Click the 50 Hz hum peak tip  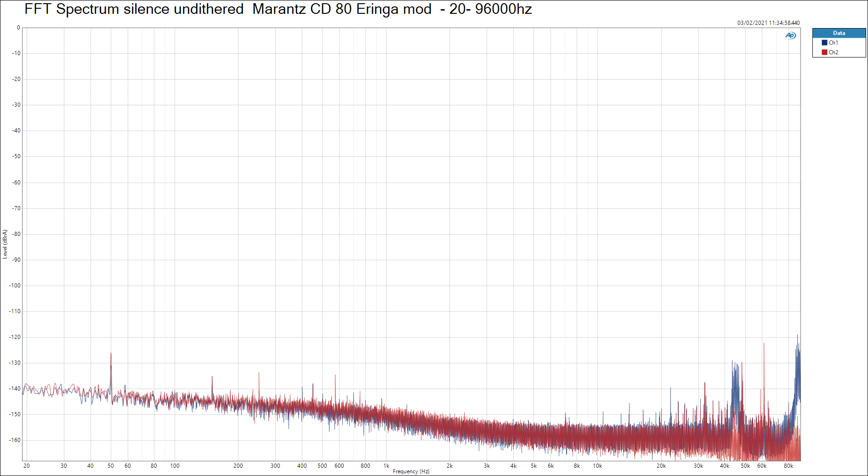[111, 354]
